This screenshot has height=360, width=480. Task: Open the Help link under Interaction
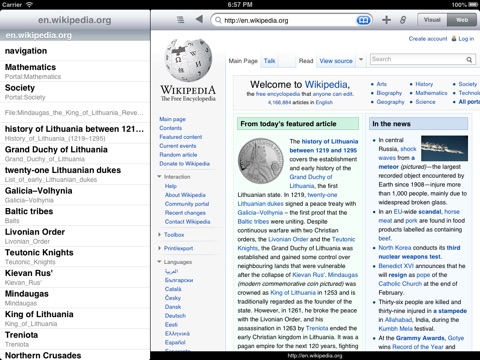(x=170, y=186)
